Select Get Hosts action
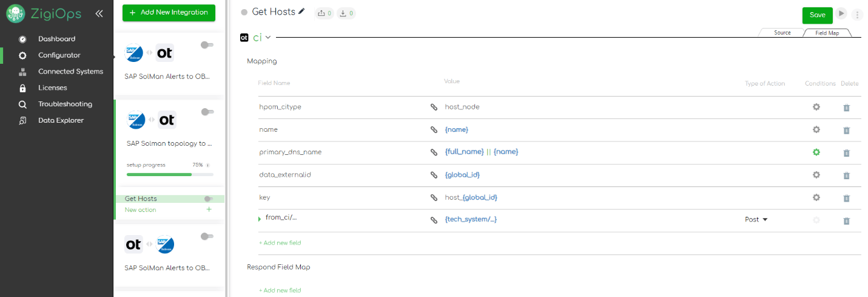This screenshot has height=297, width=868. click(x=141, y=199)
